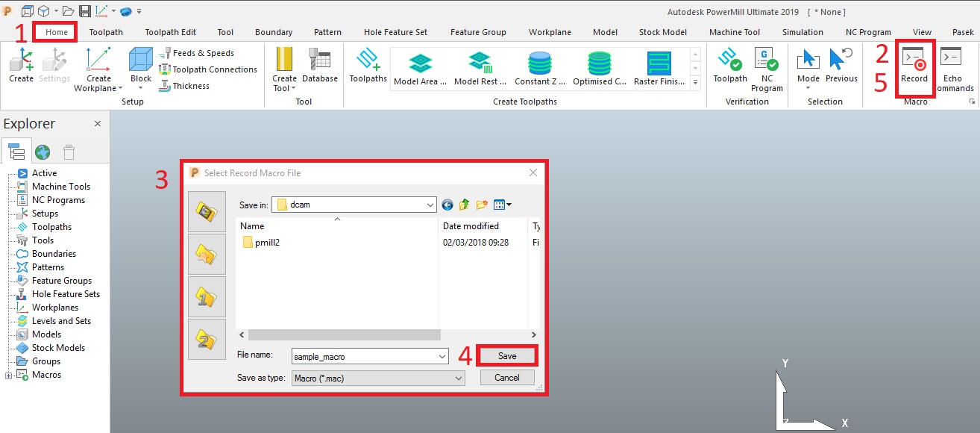This screenshot has height=433, width=980.
Task: Open the Save in location dropdown
Action: [430, 204]
